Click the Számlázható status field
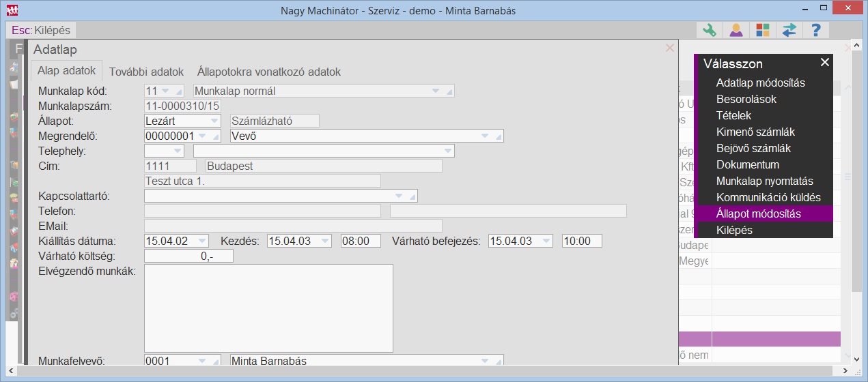The image size is (868, 382). click(275, 121)
